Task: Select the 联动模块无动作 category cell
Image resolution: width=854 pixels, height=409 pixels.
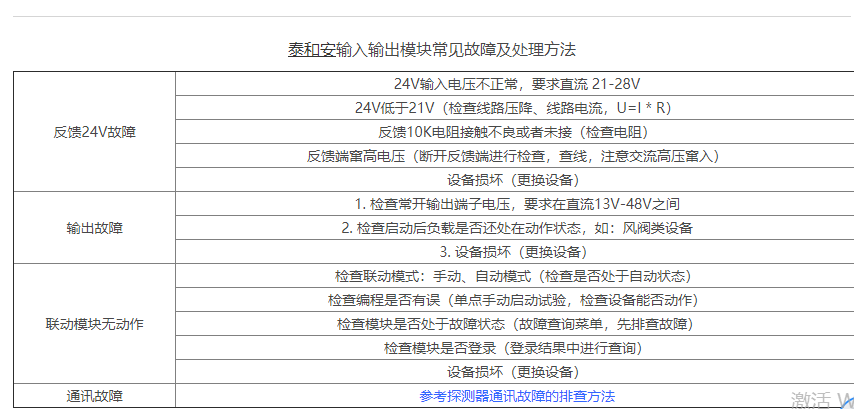Action: [x=94, y=324]
